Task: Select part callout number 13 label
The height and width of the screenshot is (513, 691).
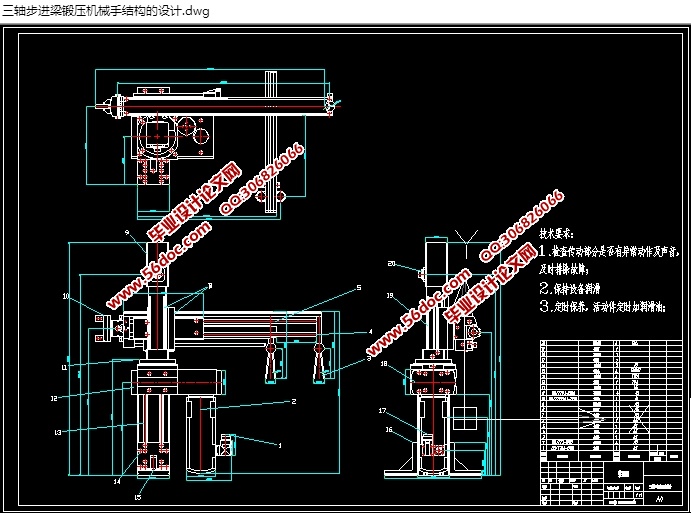Action: 58,432
